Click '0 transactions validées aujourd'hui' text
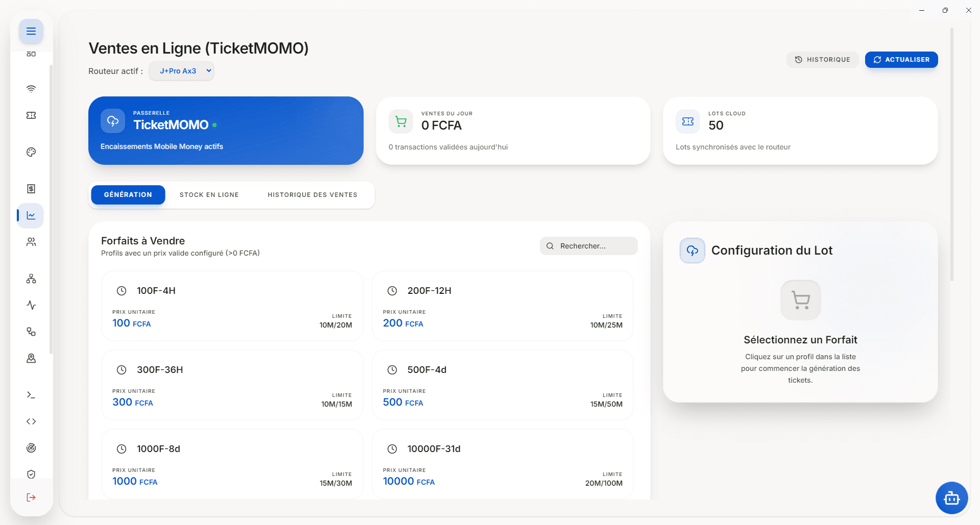980x525 pixels. pos(448,147)
